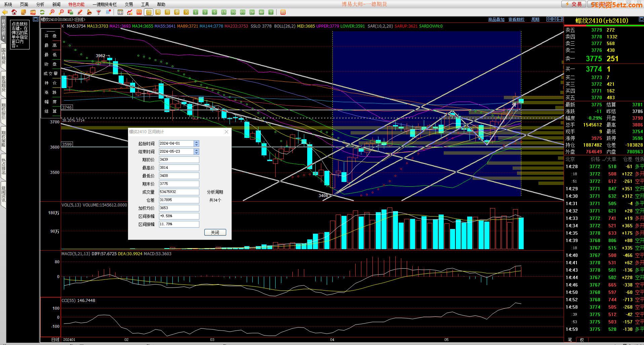Screen dimensions: 644x345
Task: Open the 期权报价 side tab
Action: tap(3, 112)
